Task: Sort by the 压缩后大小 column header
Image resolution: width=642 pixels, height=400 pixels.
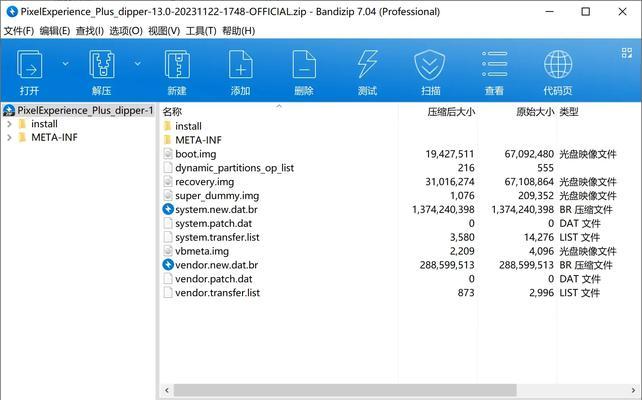Action: [451, 111]
